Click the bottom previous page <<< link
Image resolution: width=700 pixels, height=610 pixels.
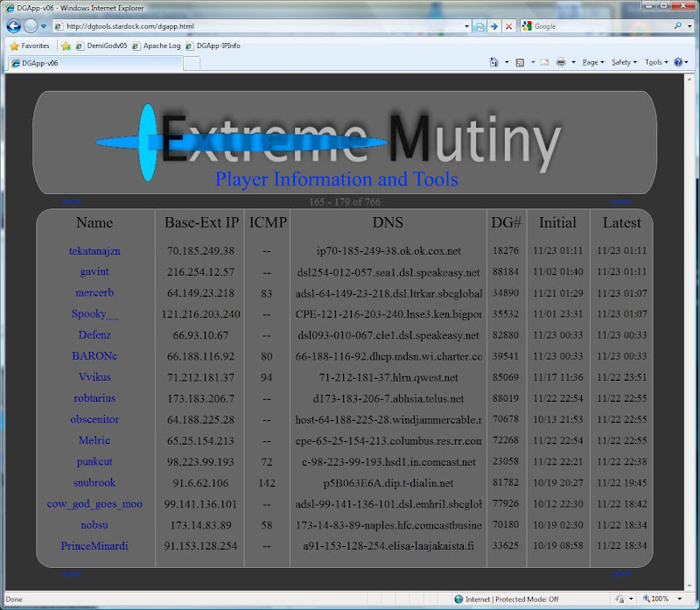[72, 573]
